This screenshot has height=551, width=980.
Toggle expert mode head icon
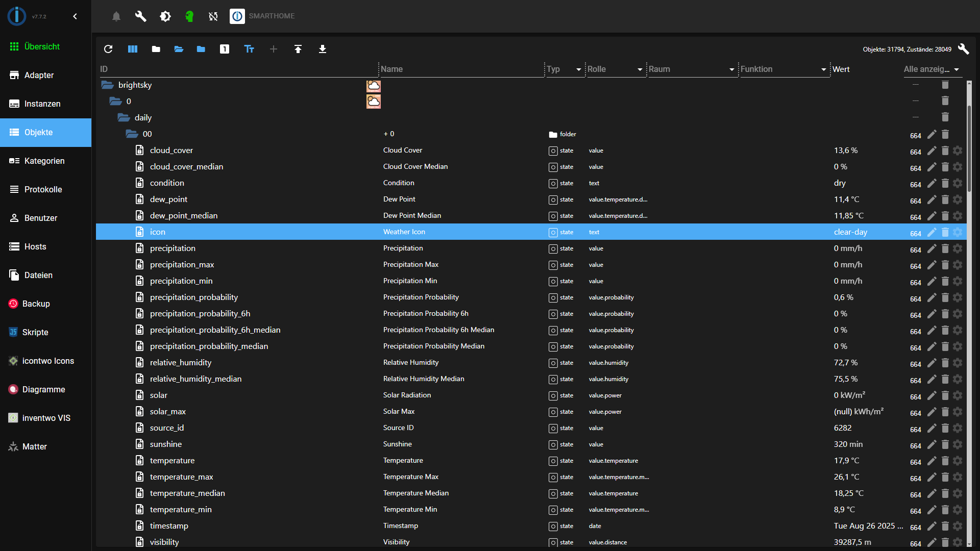tap(189, 16)
